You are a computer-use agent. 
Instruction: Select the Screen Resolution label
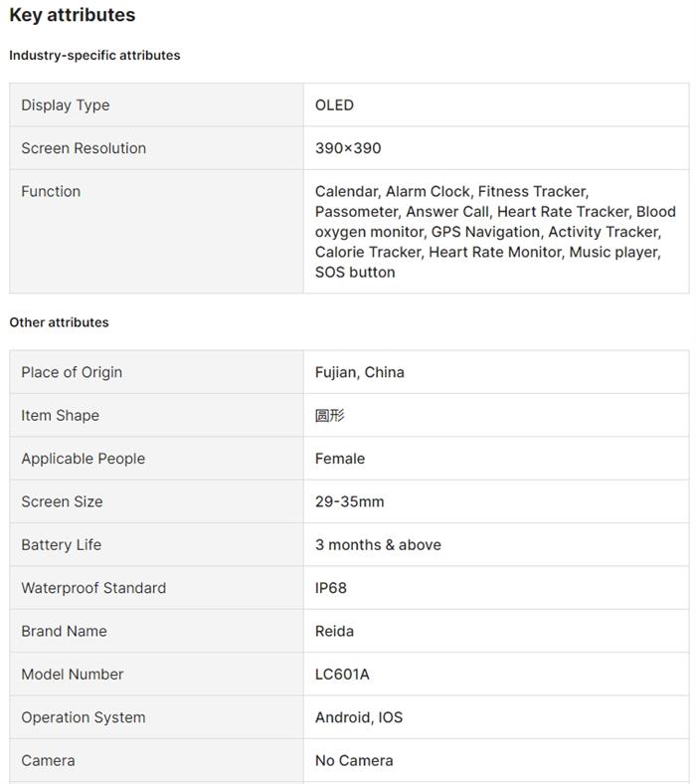click(84, 148)
